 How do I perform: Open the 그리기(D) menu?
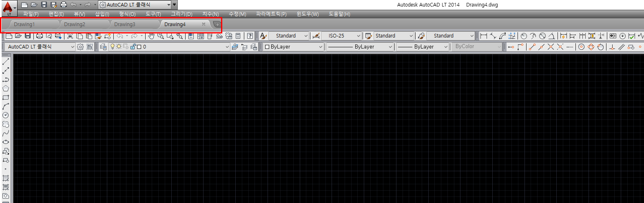[x=181, y=14]
